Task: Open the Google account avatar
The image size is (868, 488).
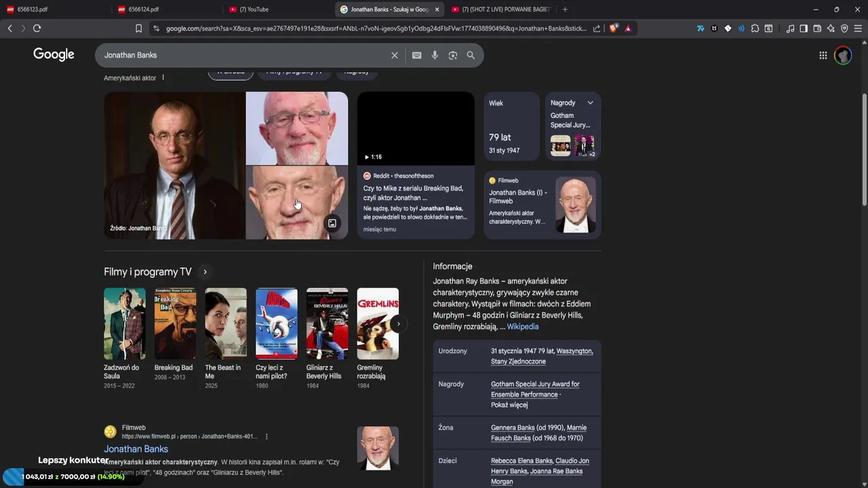Action: (843, 56)
